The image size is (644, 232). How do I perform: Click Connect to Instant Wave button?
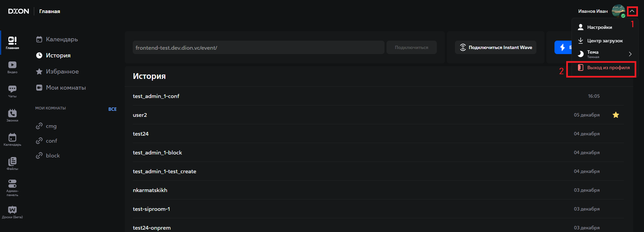[x=495, y=47]
